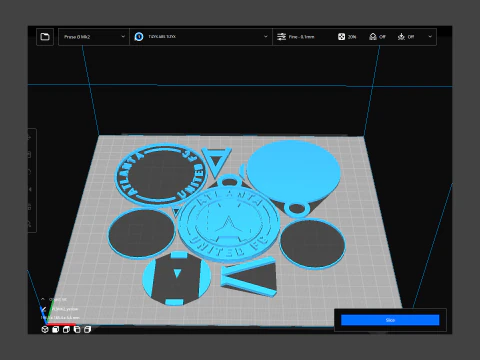This screenshot has height=360, width=480.
Task: Toggle the support Off setting
Action: (377, 37)
